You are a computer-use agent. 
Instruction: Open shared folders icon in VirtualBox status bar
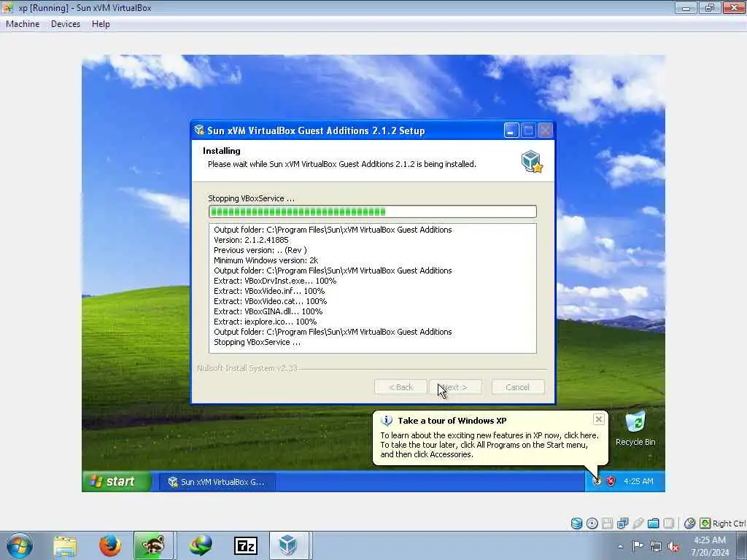pos(653,524)
